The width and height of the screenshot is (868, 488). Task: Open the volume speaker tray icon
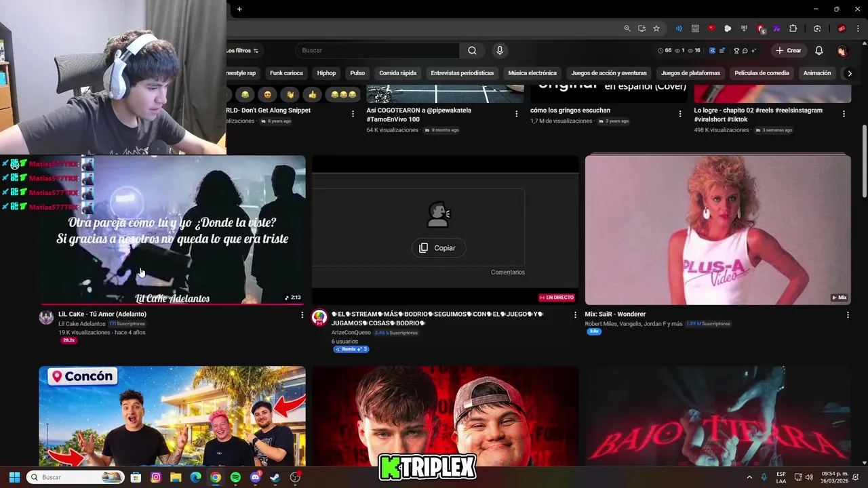click(808, 477)
